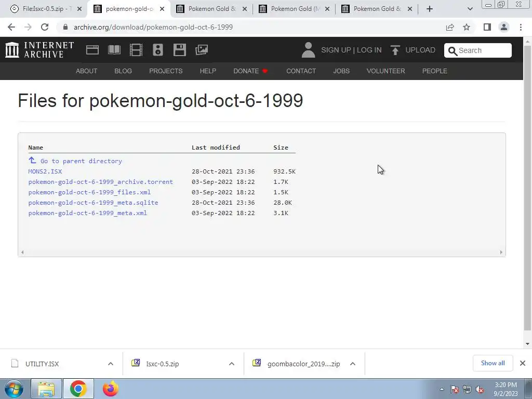Click the search magnifier icon

453,51
